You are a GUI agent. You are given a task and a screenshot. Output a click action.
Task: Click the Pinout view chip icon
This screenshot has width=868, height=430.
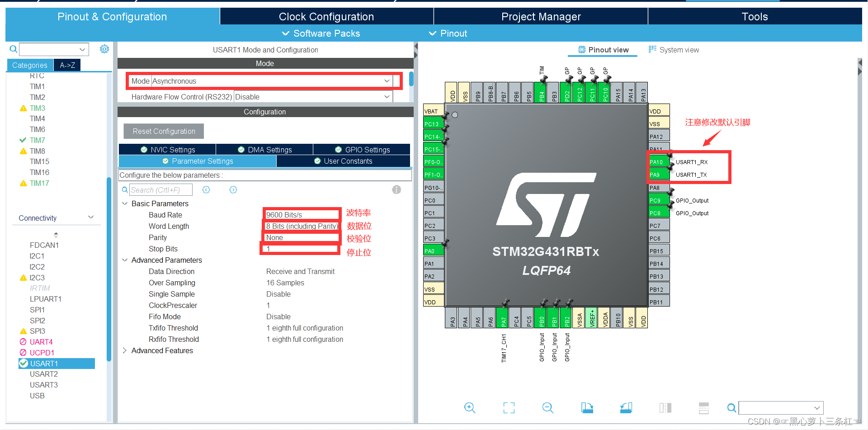[x=582, y=50]
